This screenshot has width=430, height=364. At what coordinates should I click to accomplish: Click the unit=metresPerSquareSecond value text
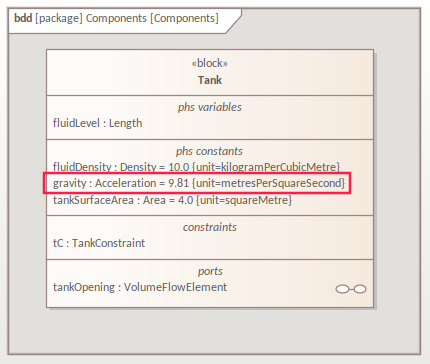268,183
